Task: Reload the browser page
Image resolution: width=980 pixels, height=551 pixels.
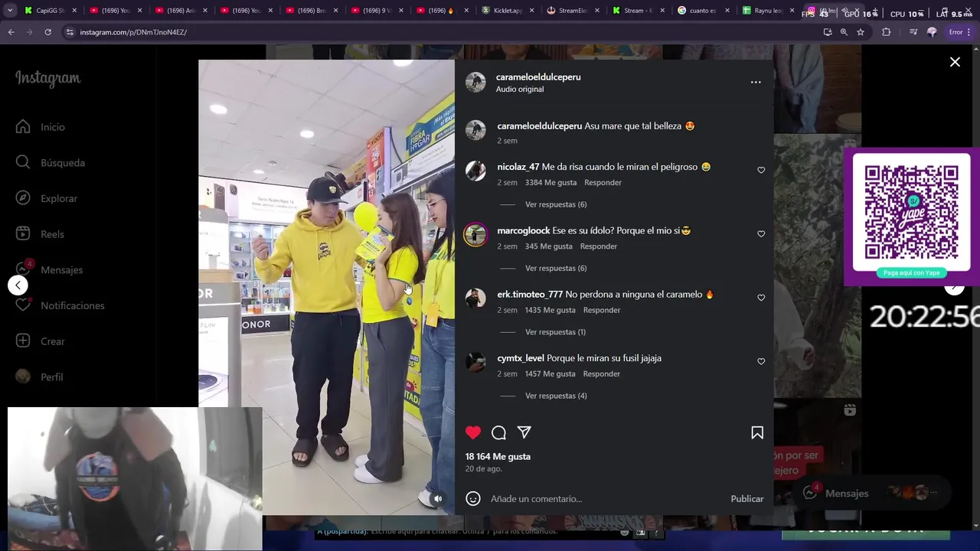Action: [47, 32]
